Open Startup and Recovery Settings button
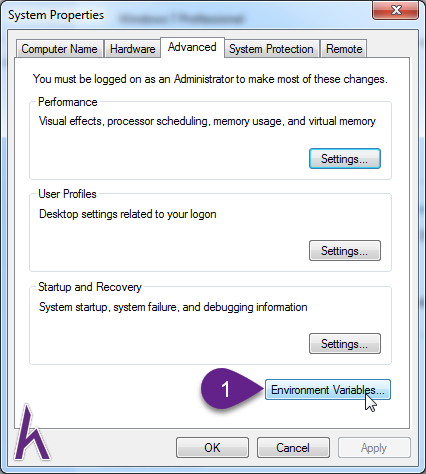This screenshot has height=474, width=426. point(345,344)
